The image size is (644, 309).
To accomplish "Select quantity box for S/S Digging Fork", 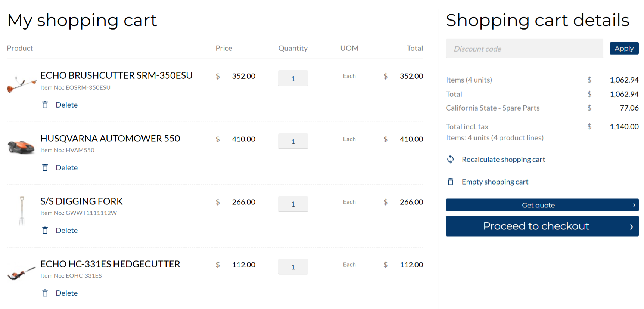I will click(x=293, y=204).
